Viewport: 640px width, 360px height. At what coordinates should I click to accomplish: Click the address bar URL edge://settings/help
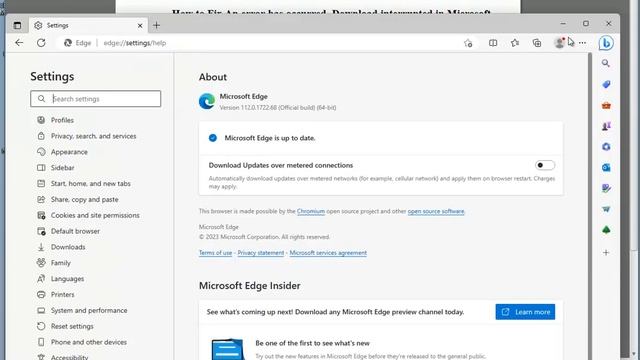click(135, 43)
